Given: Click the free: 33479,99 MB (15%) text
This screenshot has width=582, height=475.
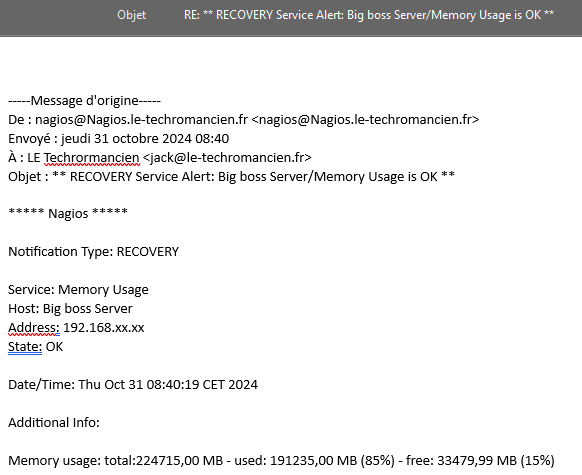Looking at the screenshot, I should click(x=480, y=461).
